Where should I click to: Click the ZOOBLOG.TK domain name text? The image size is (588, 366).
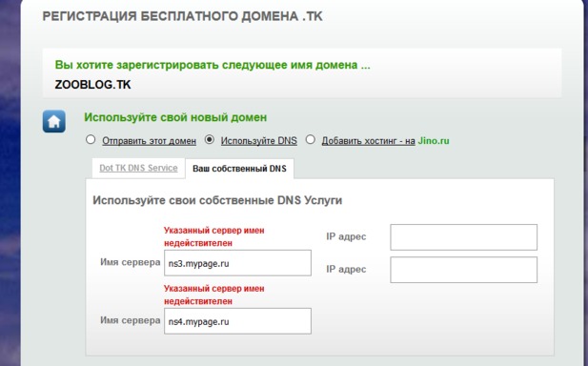pyautogui.click(x=92, y=85)
